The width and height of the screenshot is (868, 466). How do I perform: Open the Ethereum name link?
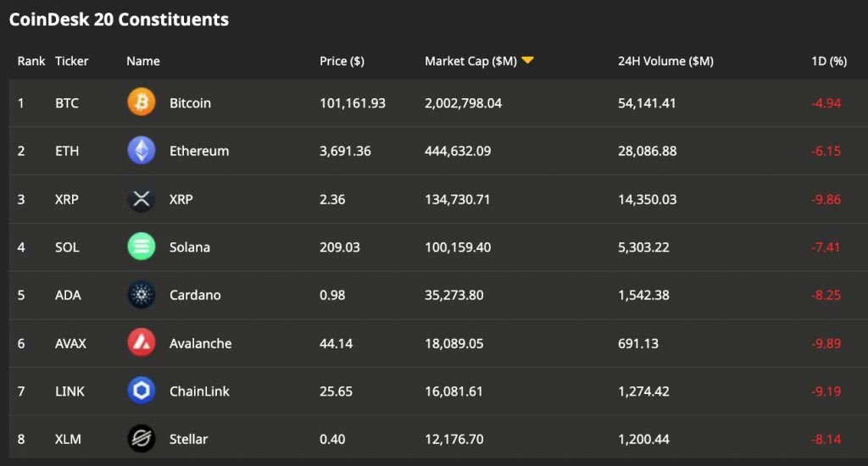198,151
